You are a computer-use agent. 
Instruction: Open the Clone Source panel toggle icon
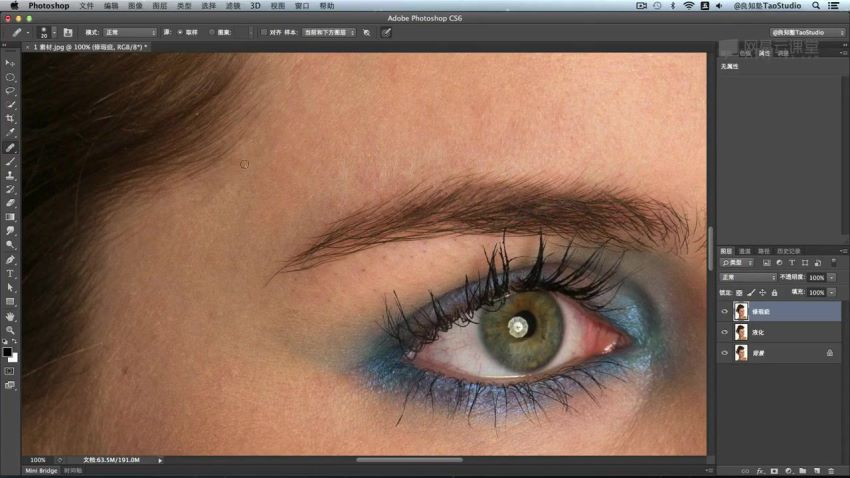click(68, 33)
